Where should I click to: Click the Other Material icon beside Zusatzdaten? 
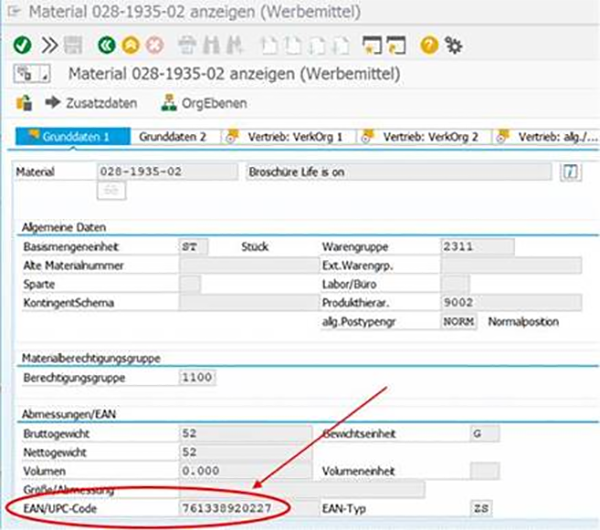[24, 103]
